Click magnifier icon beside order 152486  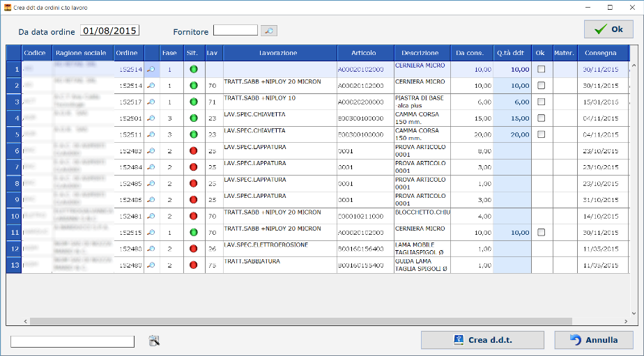coord(151,199)
